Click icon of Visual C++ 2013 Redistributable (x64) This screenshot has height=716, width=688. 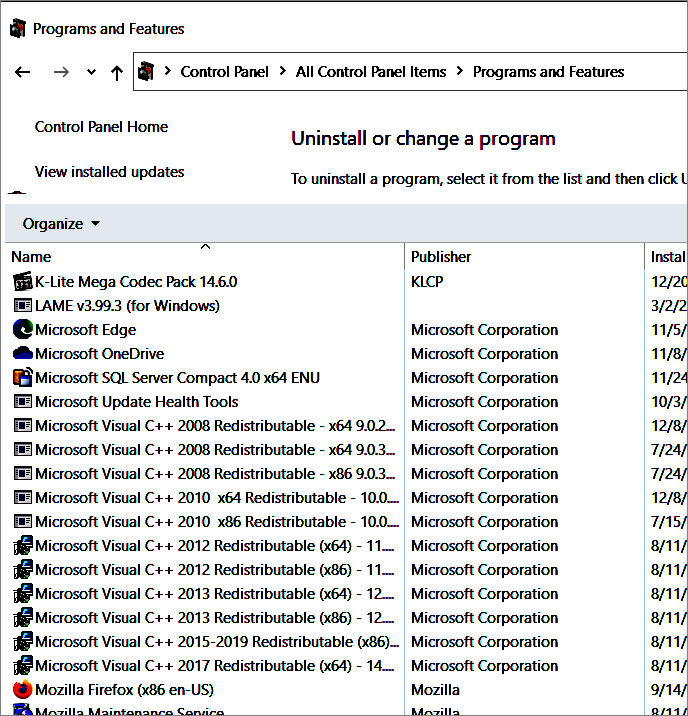click(22, 593)
